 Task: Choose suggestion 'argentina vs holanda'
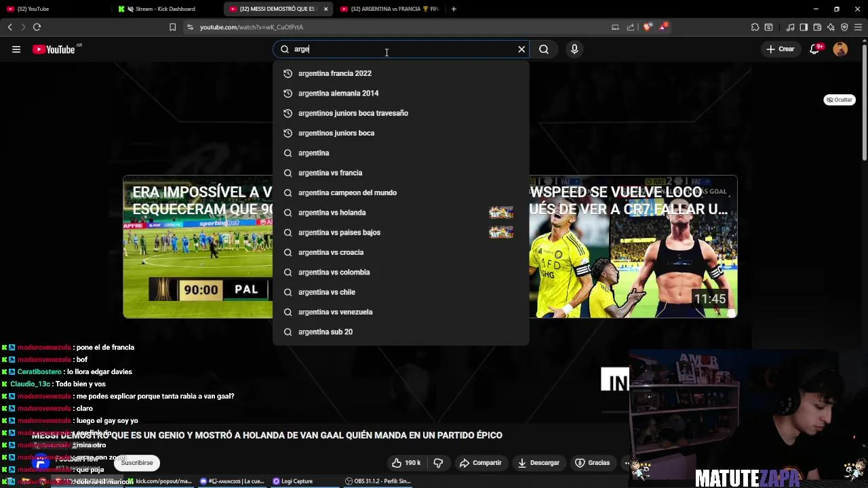point(401,212)
